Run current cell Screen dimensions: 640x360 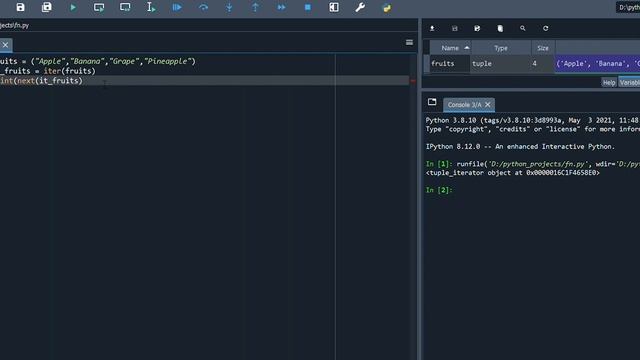click(x=99, y=7)
